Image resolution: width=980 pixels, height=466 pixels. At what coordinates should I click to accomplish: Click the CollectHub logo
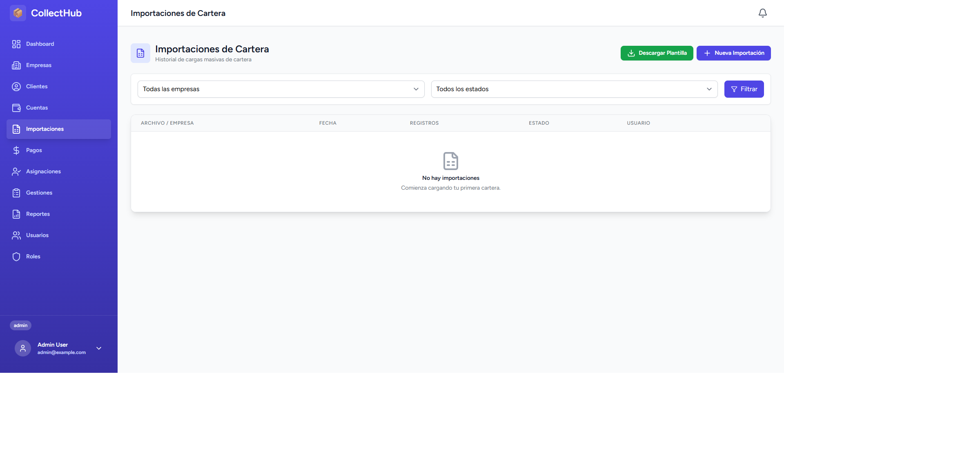pos(45,13)
